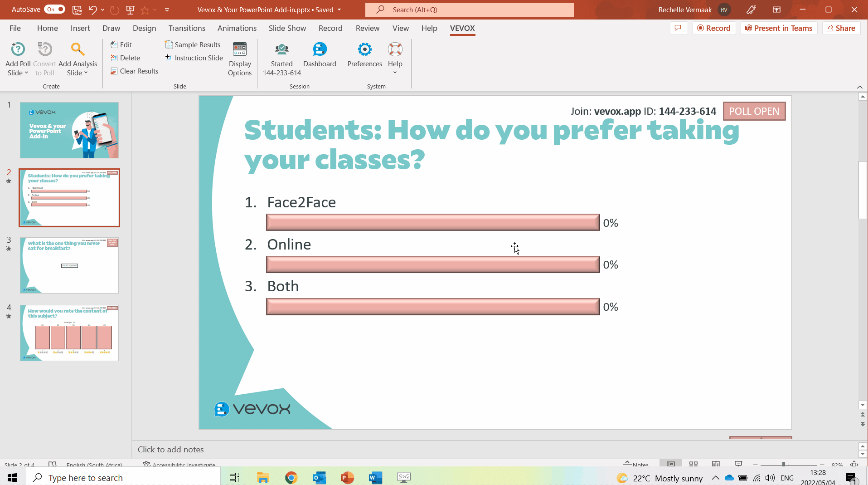Click the Redo icon in title bar
This screenshot has width=868, height=485.
115,10
